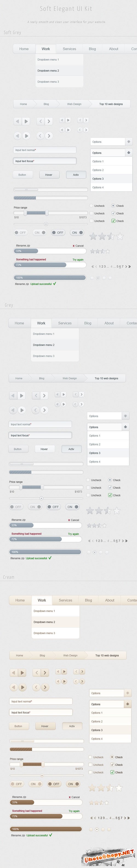Click large round play-forward triangle in plain Grey kit
Image resolution: width=137 pixels, height=868 pixels.
[x=22, y=410]
